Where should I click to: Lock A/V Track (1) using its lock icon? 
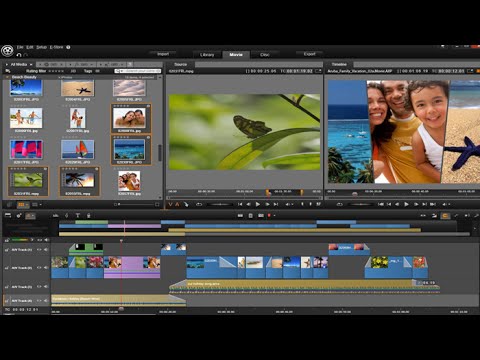pyautogui.click(x=7, y=249)
